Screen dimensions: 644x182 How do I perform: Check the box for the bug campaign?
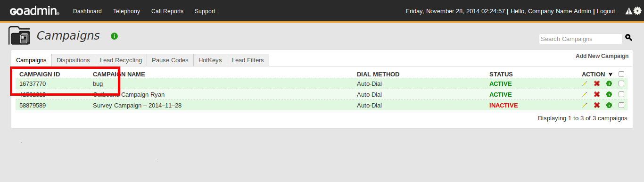click(x=621, y=83)
